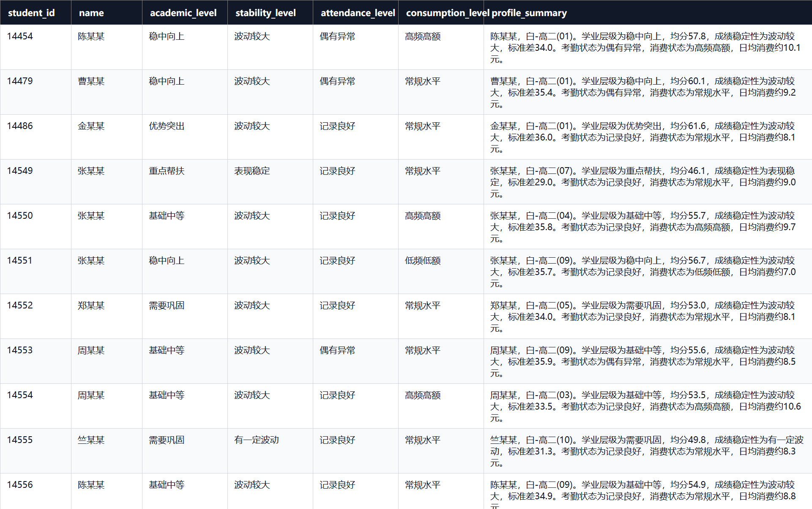Click academic level 优势突出 in row 14486
Screen dimensions: 812x509
coord(167,126)
